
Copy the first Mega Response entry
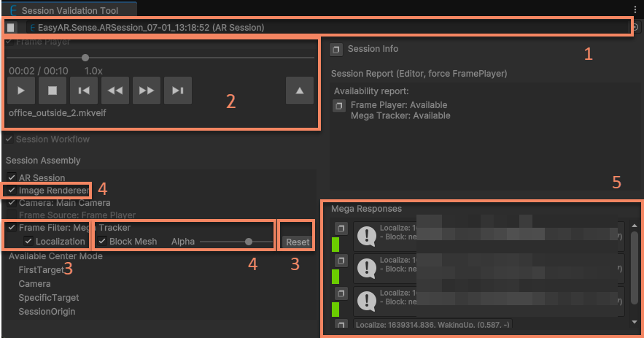coord(341,228)
